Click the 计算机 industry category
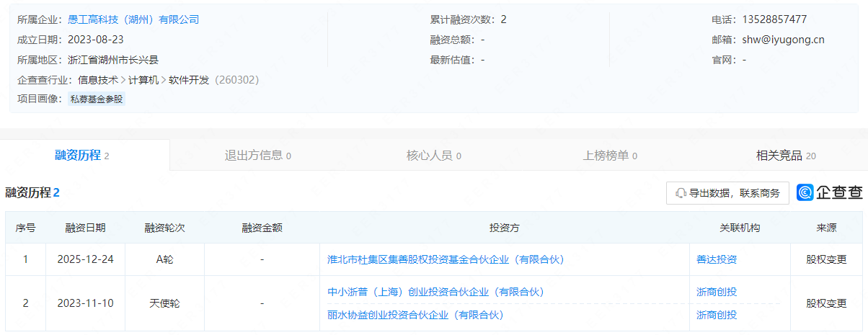Viewport: 868px width, 335px height. [143, 80]
